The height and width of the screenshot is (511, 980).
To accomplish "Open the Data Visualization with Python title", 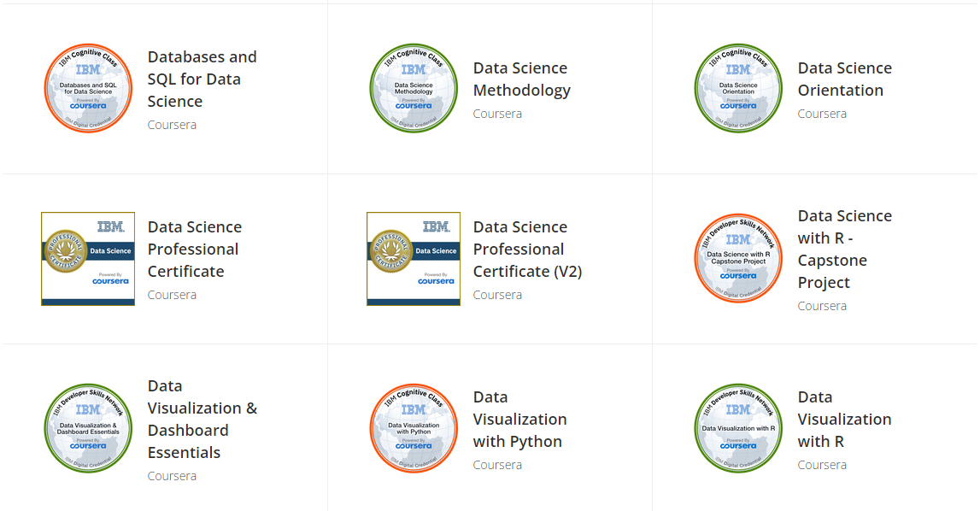I will pos(520,419).
